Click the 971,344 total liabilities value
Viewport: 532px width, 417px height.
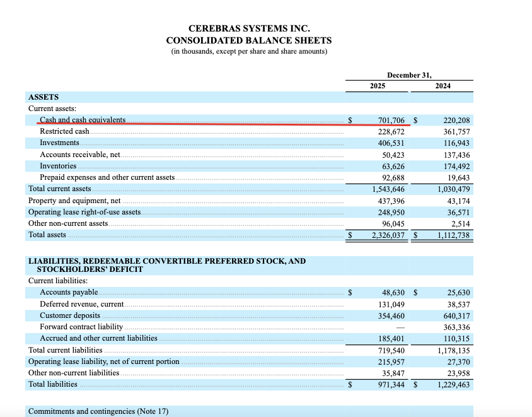pyautogui.click(x=391, y=385)
